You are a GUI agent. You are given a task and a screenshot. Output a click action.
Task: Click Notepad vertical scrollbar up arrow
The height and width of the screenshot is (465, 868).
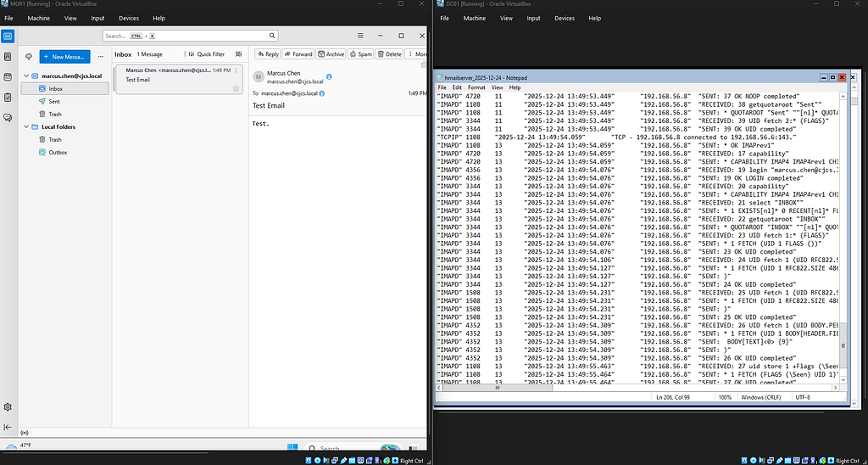click(843, 96)
